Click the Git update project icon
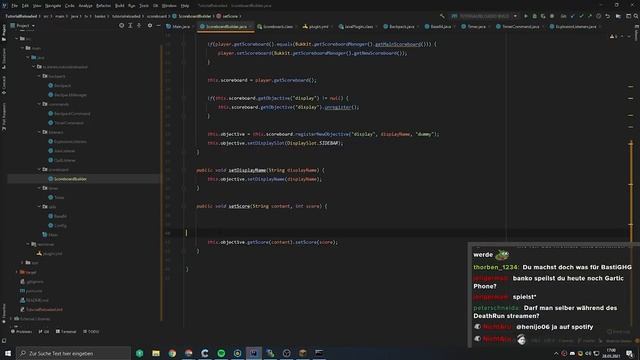Viewport: 640px width, 360px height. tap(573, 16)
